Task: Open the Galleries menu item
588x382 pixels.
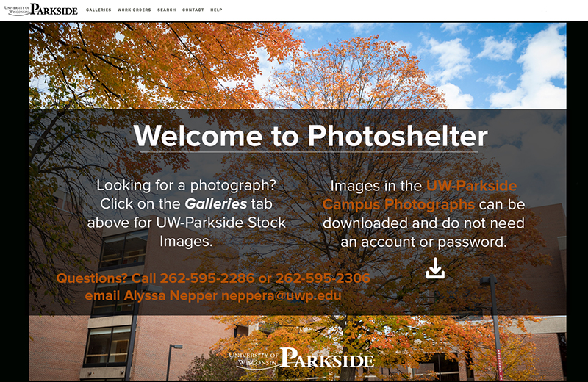Action: 98,10
